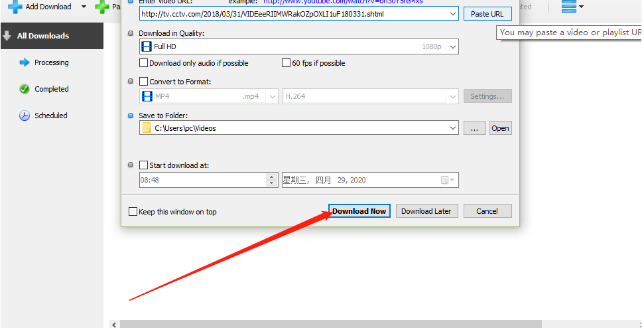
Task: Browse folders with the ellipsis button
Action: 475,128
